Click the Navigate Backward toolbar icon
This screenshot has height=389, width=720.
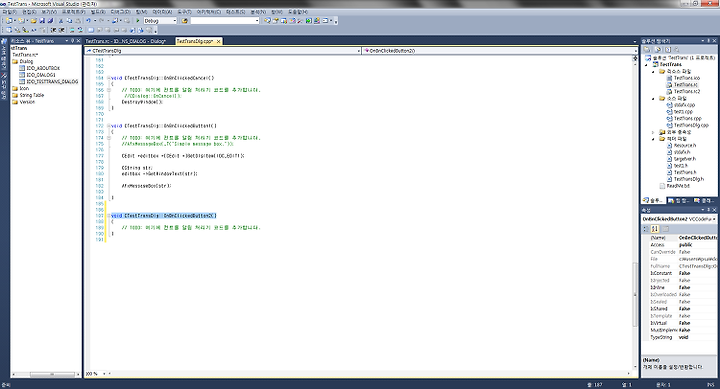click(x=114, y=21)
